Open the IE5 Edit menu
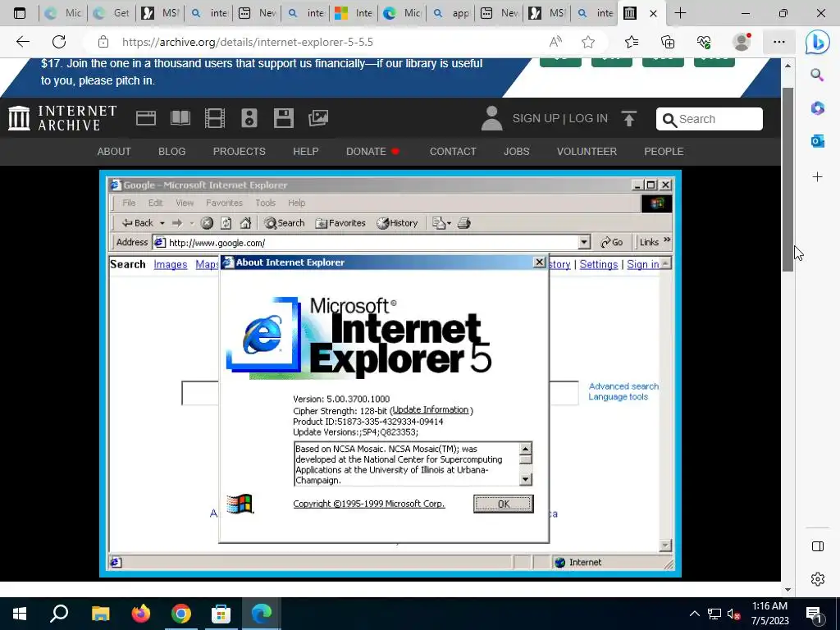The width and height of the screenshot is (840, 630). pyautogui.click(x=155, y=203)
